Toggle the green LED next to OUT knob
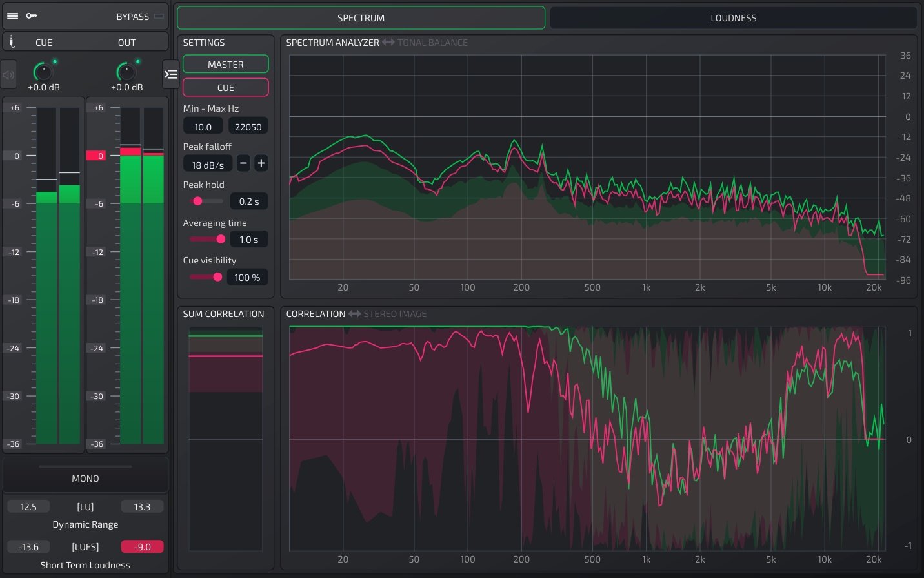 point(138,62)
